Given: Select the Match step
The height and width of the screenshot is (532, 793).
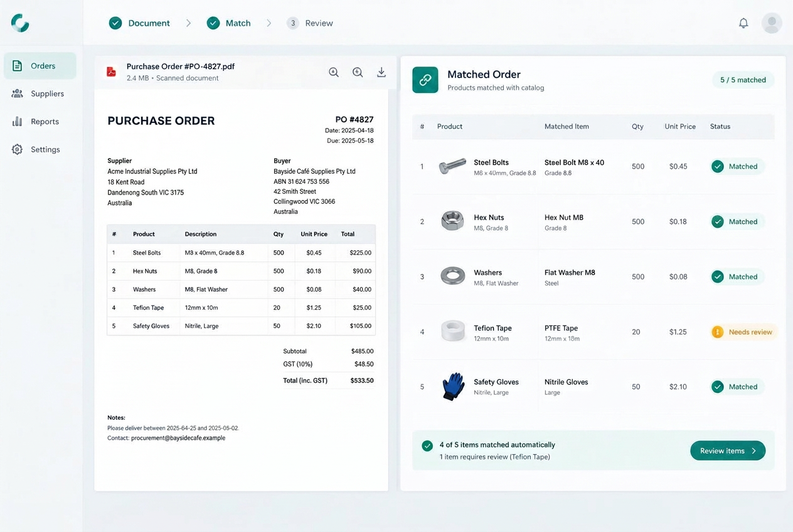Looking at the screenshot, I should [x=229, y=23].
